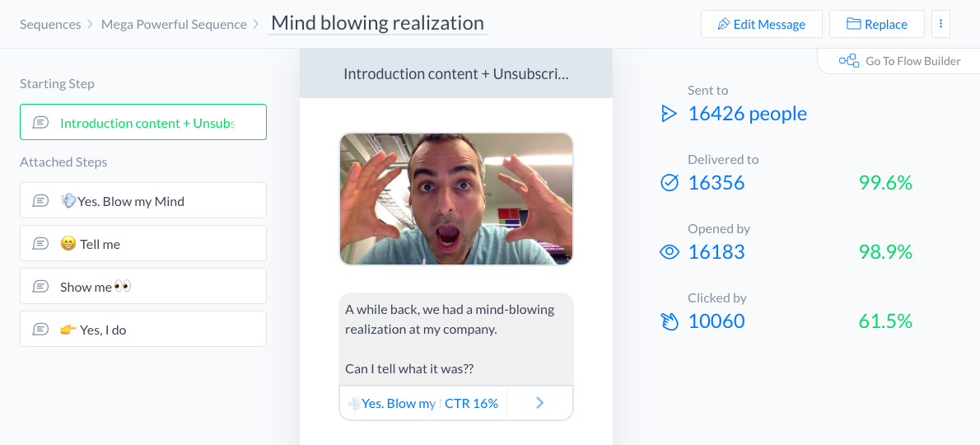Image resolution: width=980 pixels, height=445 pixels.
Task: Click the Delivered to checkmark icon
Action: pos(670,183)
